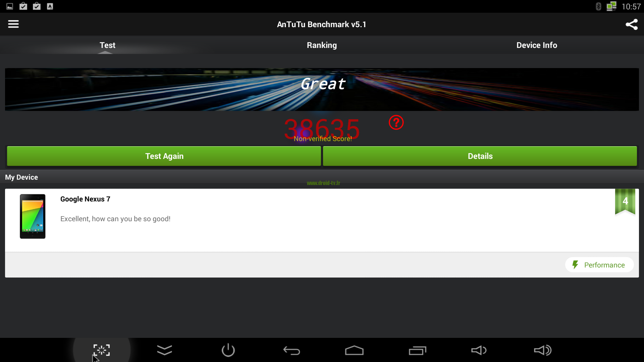This screenshot has width=644, height=362.
Task: Select the Test tab
Action: click(107, 45)
